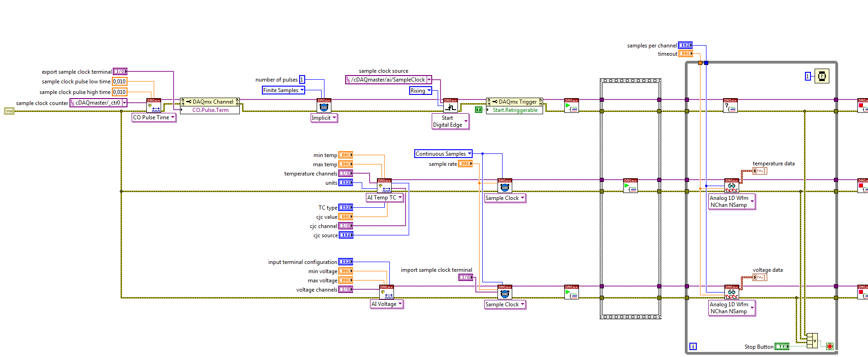The width and height of the screenshot is (868, 357).
Task: Edit the sample clock pulse high time value
Action: [120, 92]
